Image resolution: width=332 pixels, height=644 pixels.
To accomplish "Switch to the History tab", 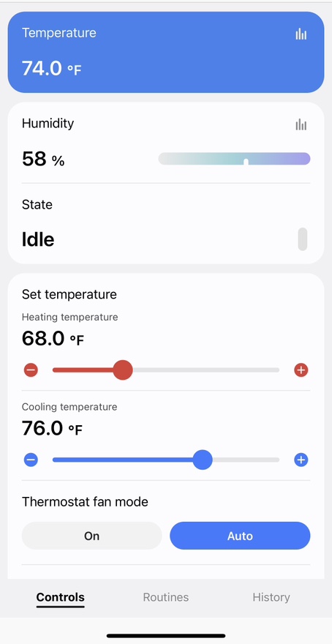I will 271,597.
